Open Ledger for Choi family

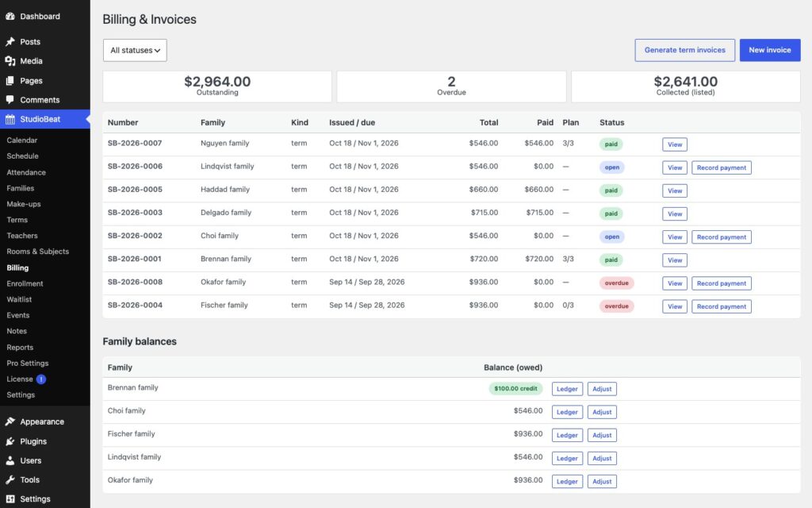pyautogui.click(x=567, y=412)
